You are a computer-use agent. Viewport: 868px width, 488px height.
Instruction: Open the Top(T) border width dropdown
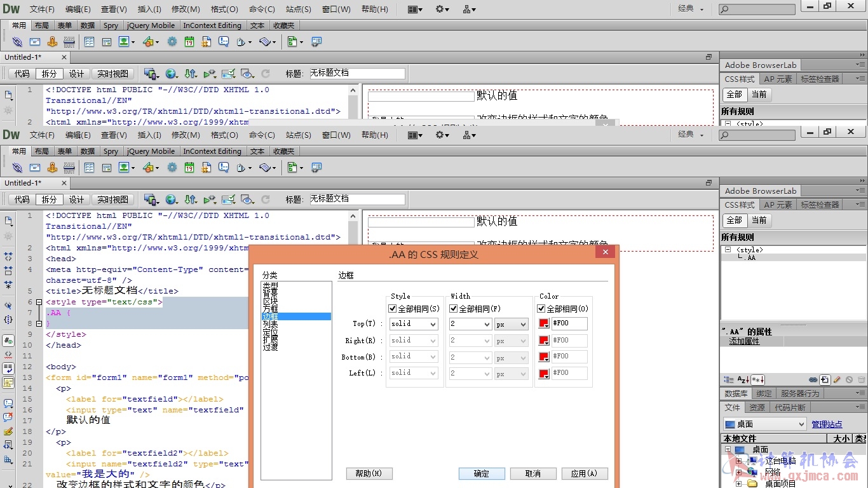470,324
